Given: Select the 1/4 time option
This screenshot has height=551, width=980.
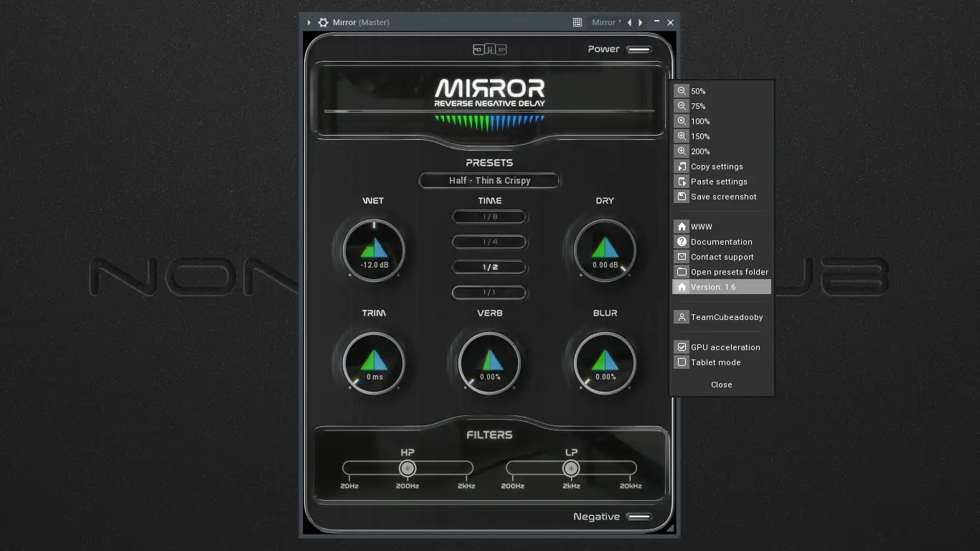Looking at the screenshot, I should tap(490, 242).
